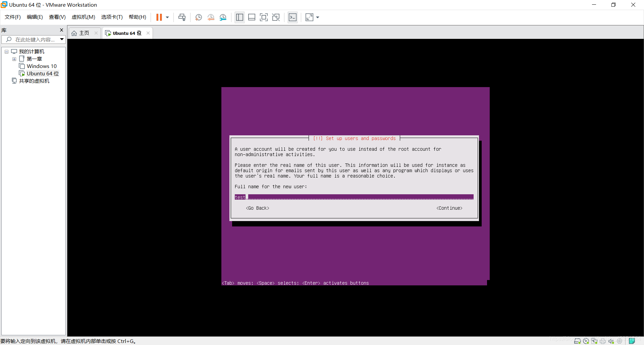Image resolution: width=644 pixels, height=345 pixels.
Task: Close the Ubuntu 64 位 tab
Action: click(x=148, y=33)
